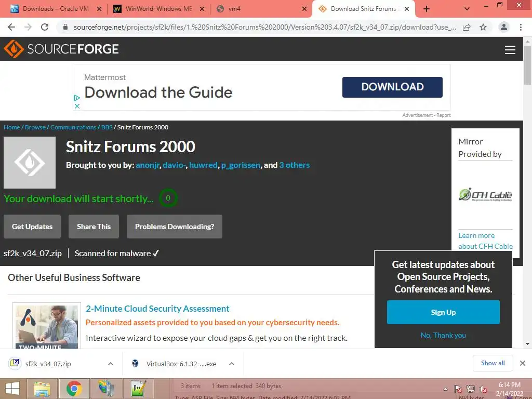The image size is (532, 399).
Task: Open the taskbar app left of Notepad++
Action: click(x=106, y=389)
